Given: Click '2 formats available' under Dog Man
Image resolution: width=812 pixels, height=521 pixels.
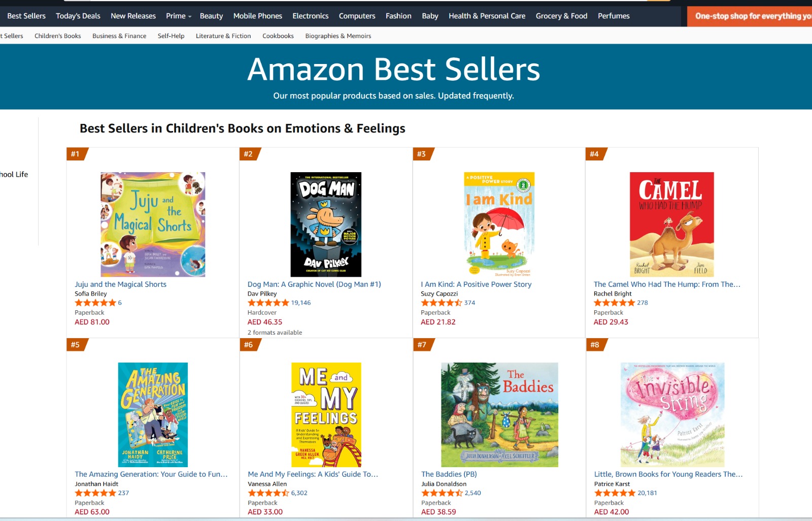Looking at the screenshot, I should 275,333.
